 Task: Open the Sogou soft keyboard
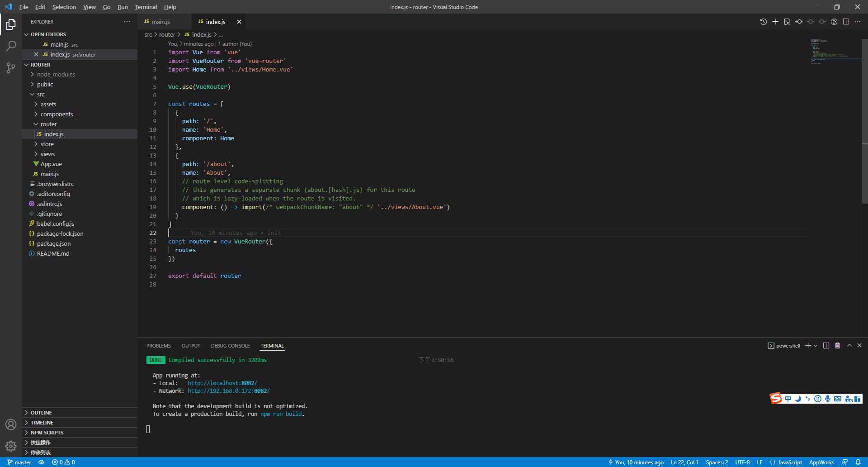click(x=838, y=399)
